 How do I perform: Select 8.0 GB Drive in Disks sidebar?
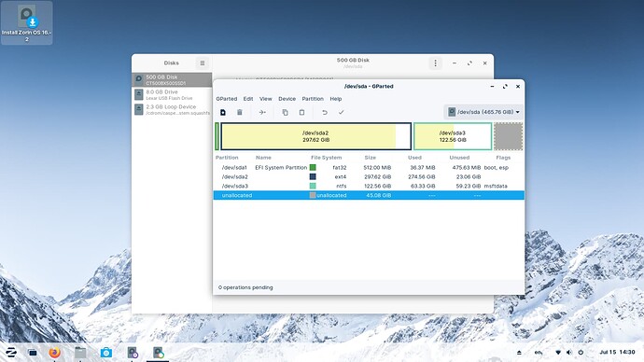[172, 95]
